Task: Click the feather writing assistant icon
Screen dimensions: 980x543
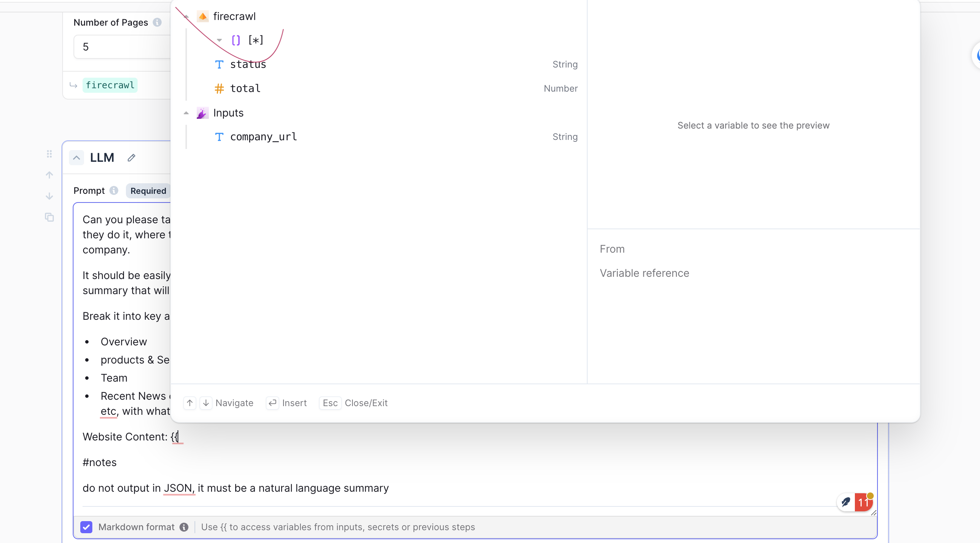Action: point(846,502)
